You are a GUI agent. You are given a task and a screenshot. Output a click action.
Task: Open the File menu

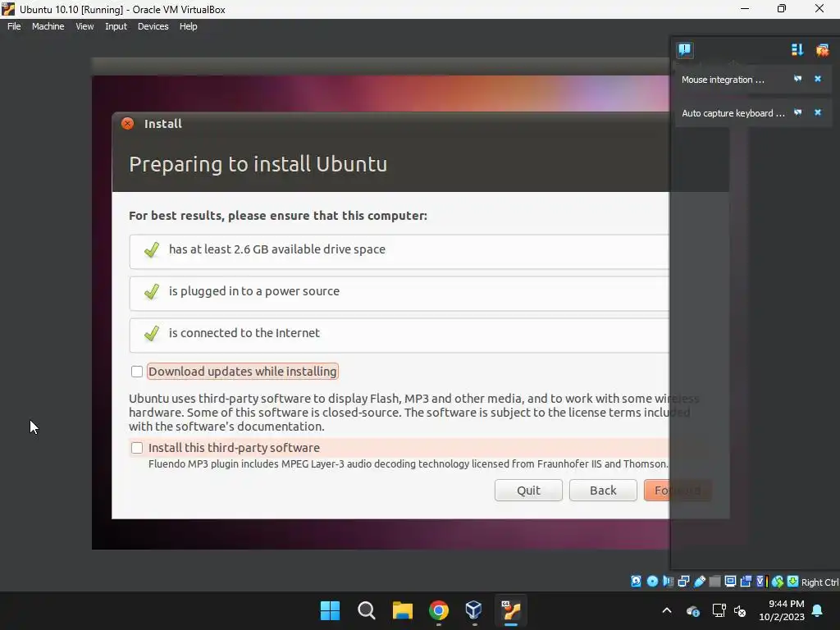point(14,26)
